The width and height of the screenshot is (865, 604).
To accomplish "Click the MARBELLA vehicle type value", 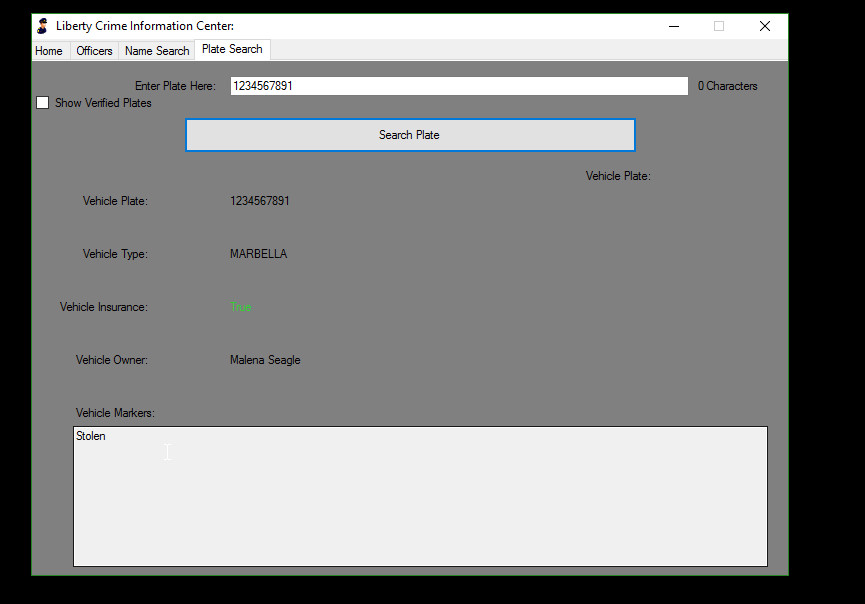I will coord(258,254).
